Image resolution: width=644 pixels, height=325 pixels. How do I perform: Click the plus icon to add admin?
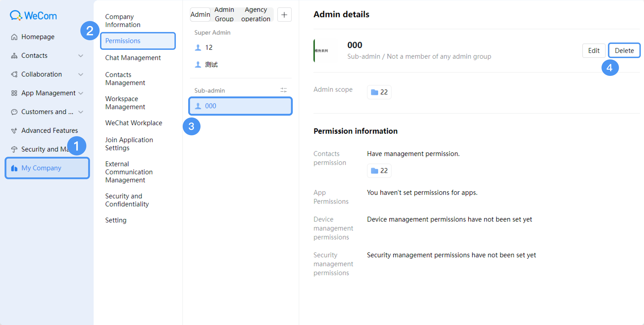pyautogui.click(x=284, y=14)
